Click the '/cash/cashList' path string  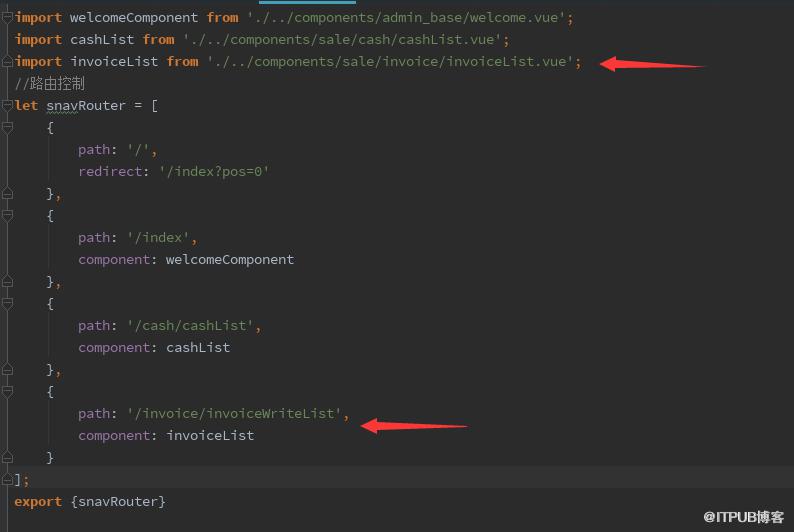(x=190, y=325)
